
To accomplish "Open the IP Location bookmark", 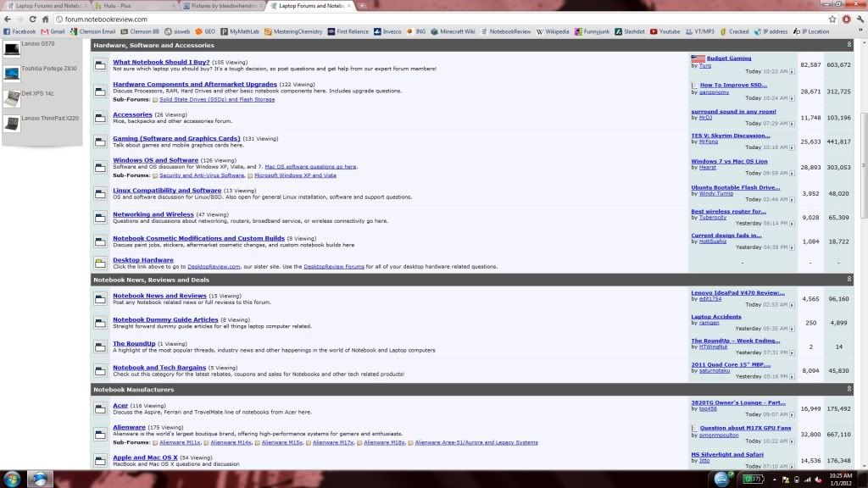I will (x=811, y=31).
